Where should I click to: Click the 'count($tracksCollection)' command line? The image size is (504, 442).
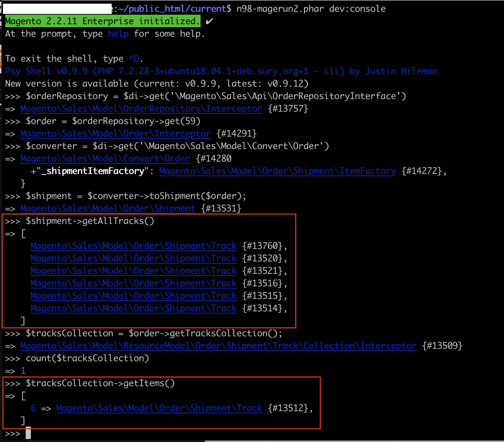[x=87, y=358]
